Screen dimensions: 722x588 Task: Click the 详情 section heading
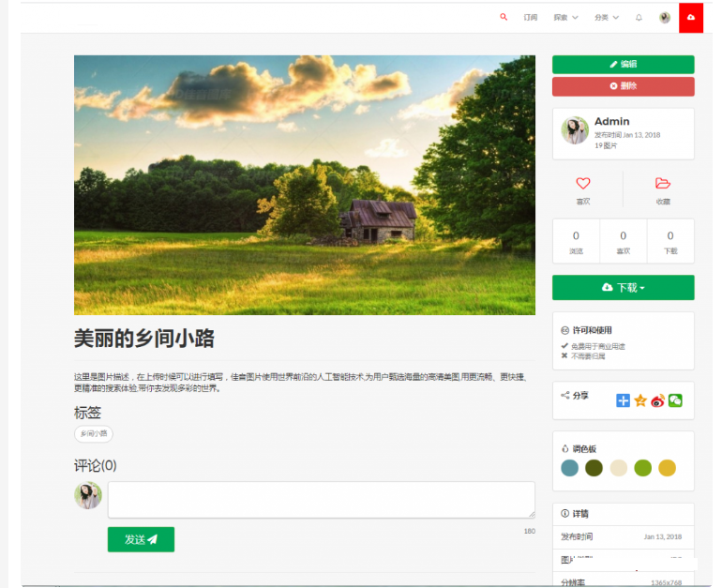tap(580, 513)
